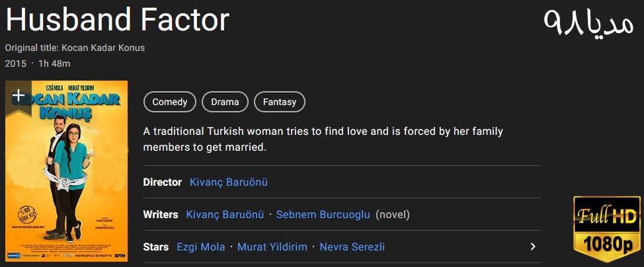Select the Drama genre chip
The height and width of the screenshot is (267, 644).
[225, 102]
